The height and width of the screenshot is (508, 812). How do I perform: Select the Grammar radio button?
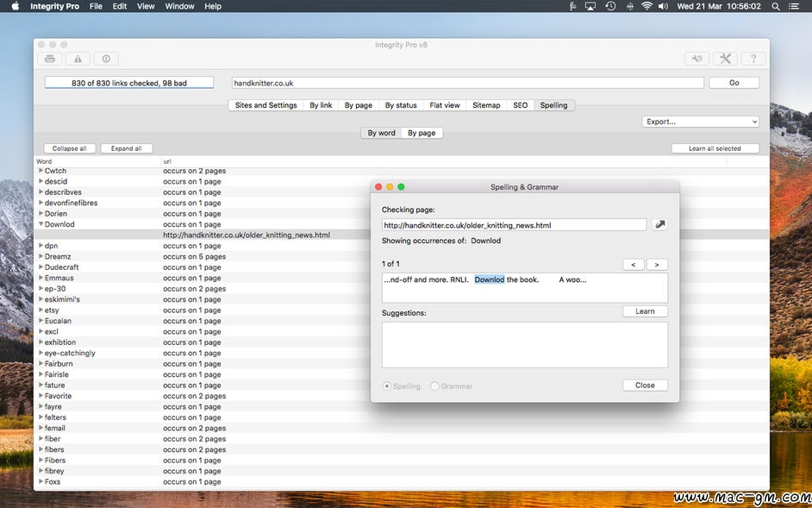[x=435, y=386]
